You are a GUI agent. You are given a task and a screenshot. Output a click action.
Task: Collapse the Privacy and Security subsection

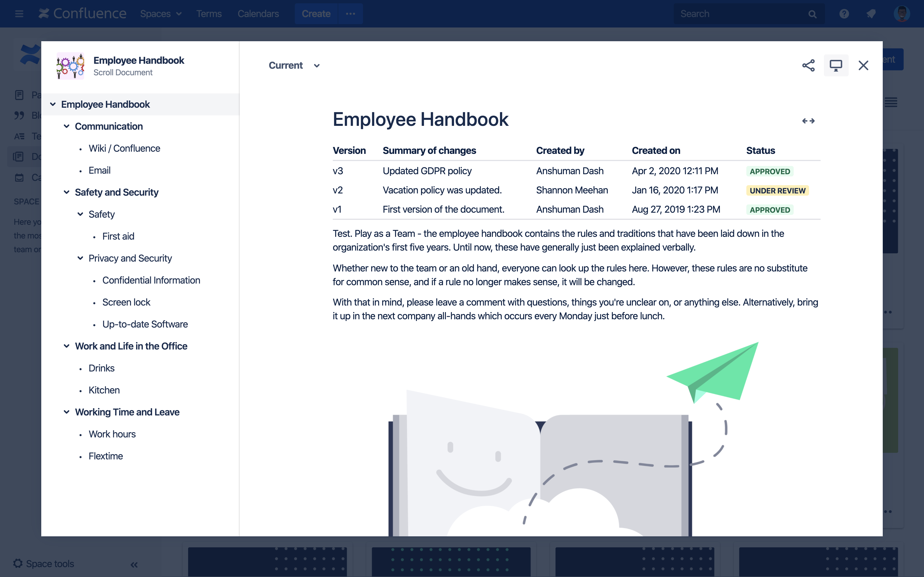tap(80, 258)
